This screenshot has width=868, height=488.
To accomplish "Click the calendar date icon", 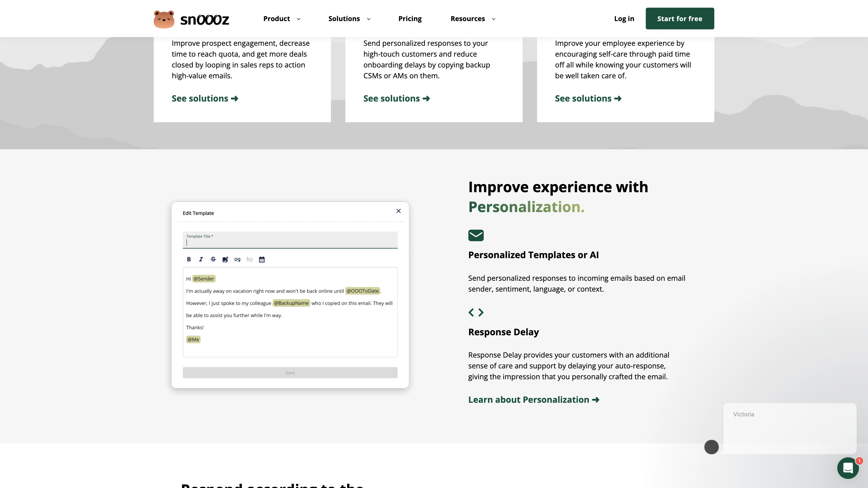I will coord(262,259).
